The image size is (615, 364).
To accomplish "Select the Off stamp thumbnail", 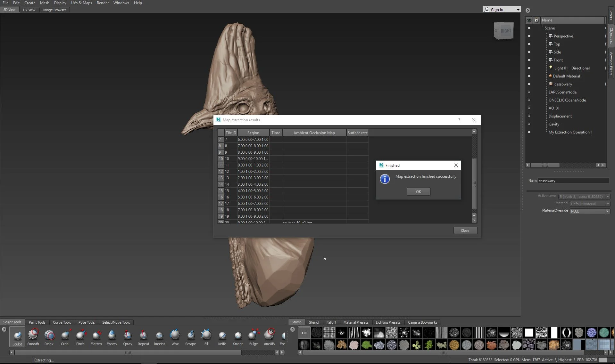I will point(304,333).
